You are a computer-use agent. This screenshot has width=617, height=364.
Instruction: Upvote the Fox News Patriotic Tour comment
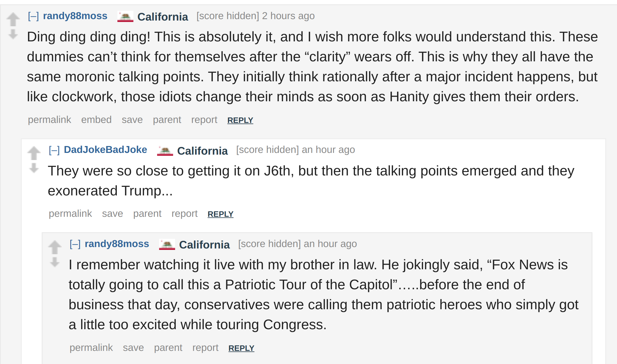coord(55,247)
